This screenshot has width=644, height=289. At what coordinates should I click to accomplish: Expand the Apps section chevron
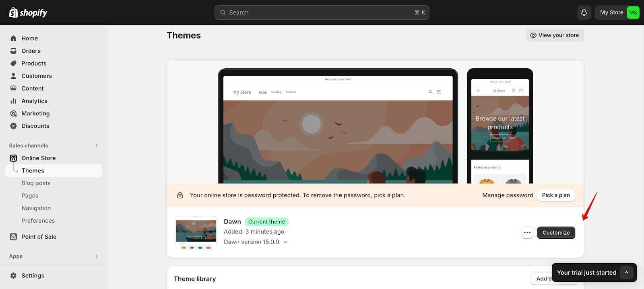point(97,256)
